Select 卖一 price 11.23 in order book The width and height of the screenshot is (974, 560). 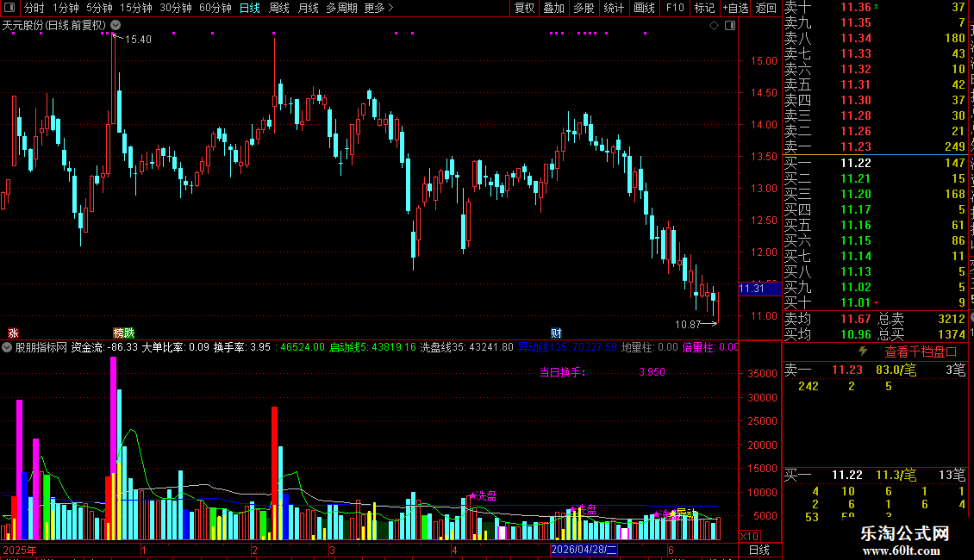pyautogui.click(x=855, y=146)
